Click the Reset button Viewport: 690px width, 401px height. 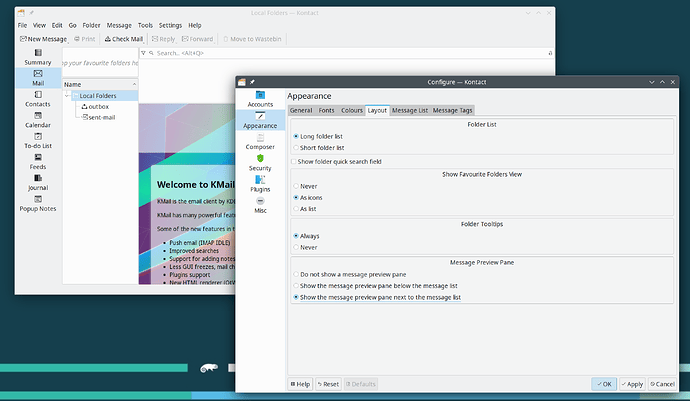click(328, 384)
